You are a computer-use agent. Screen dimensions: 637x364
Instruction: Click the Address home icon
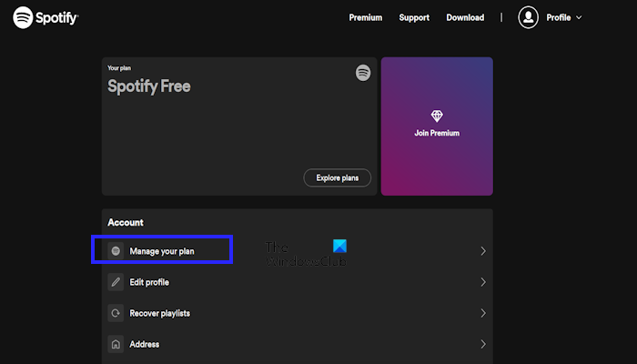click(116, 344)
